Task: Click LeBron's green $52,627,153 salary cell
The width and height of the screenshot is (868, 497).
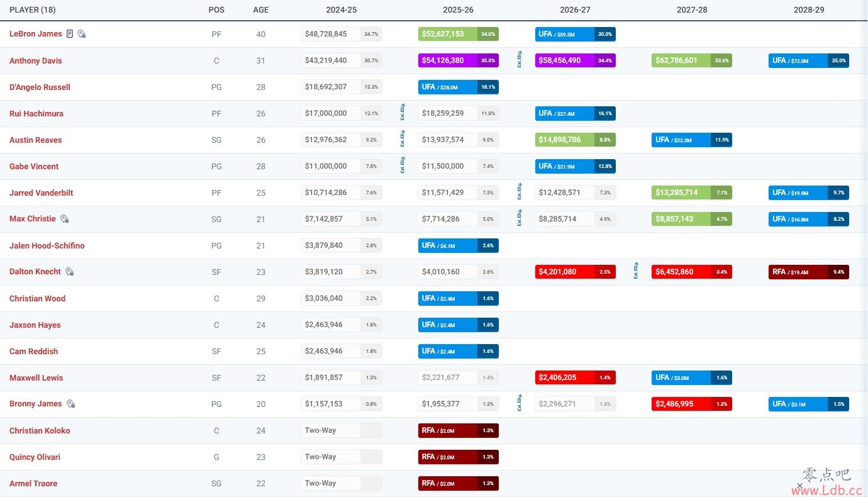Action: [459, 34]
